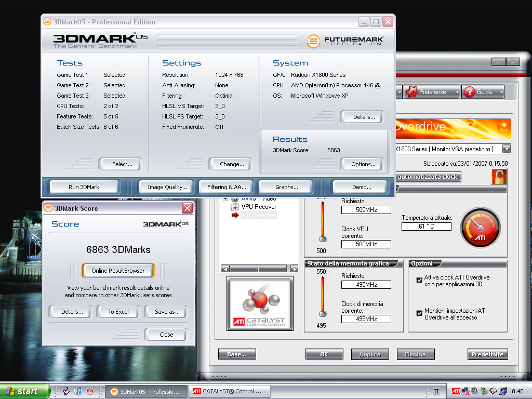Click the VPU Richiesto 500MHz field
This screenshot has height=399, width=532.
tap(366, 210)
